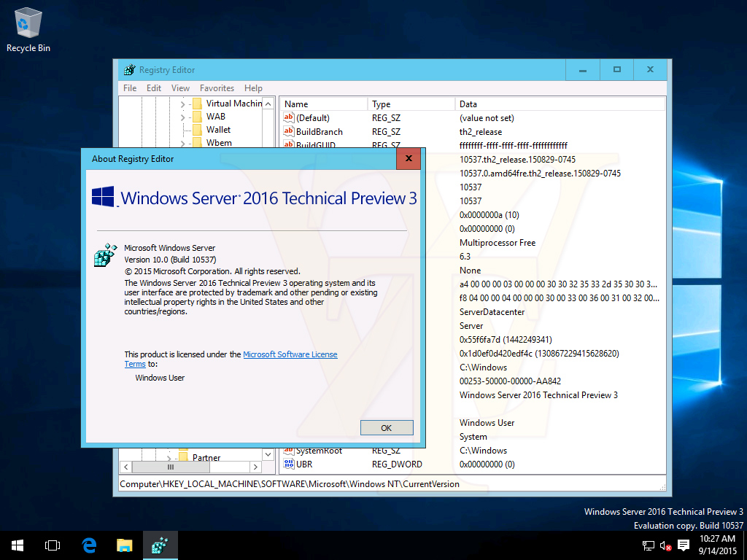
Task: Open File Explorer from the taskbar
Action: (x=125, y=545)
